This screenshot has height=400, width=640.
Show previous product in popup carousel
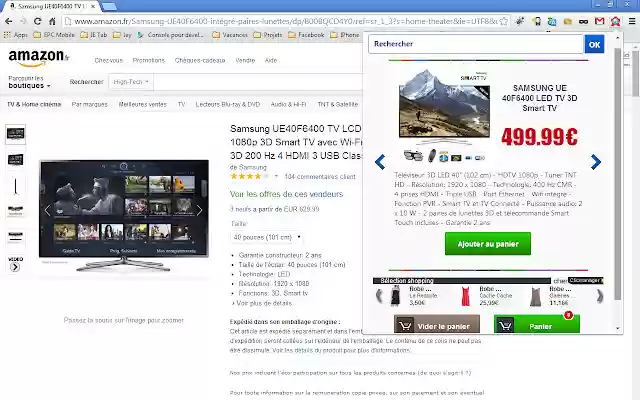click(x=380, y=162)
